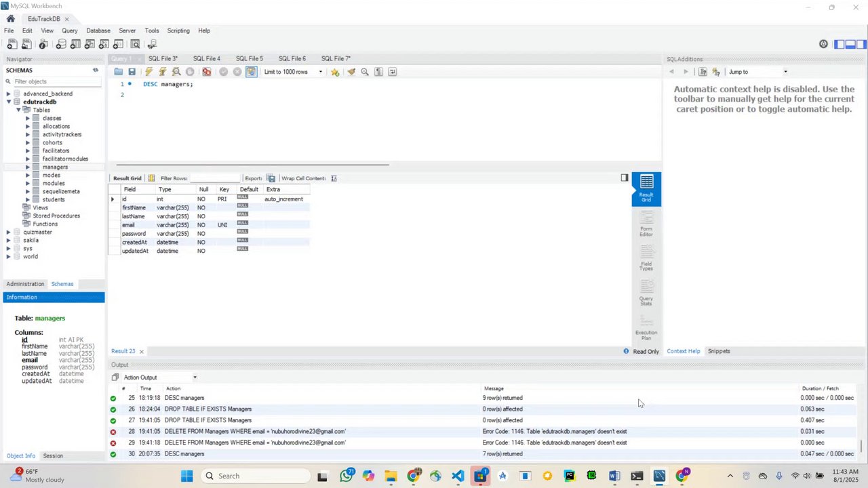Image resolution: width=868 pixels, height=488 pixels.
Task: Click the Create new function icon
Action: click(118, 44)
